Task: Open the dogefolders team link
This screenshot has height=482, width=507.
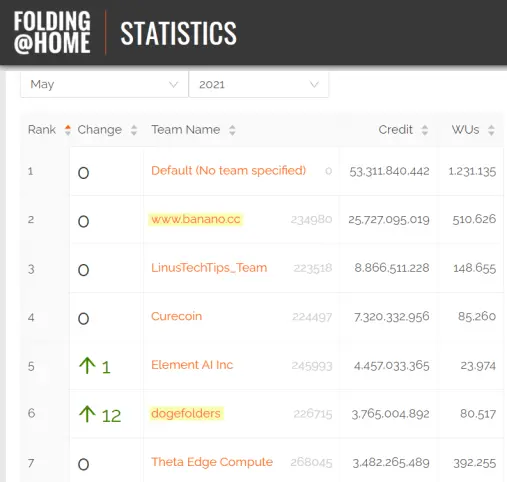Action: 186,414
